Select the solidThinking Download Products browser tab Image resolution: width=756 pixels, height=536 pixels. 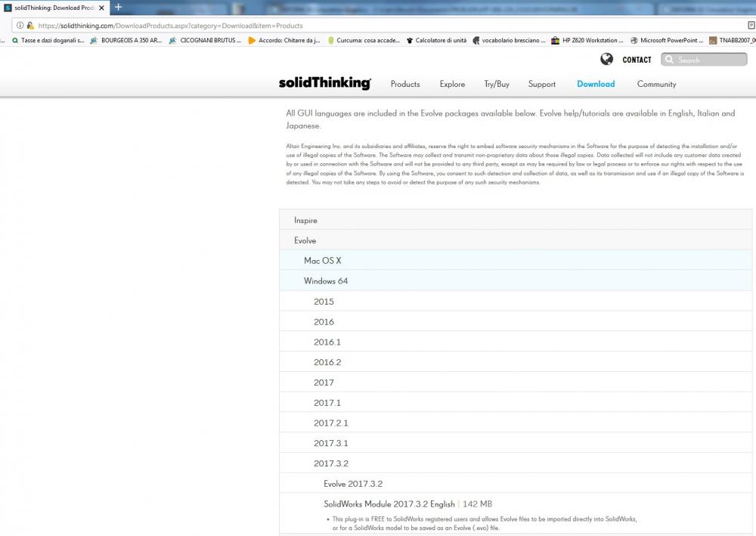[x=54, y=8]
